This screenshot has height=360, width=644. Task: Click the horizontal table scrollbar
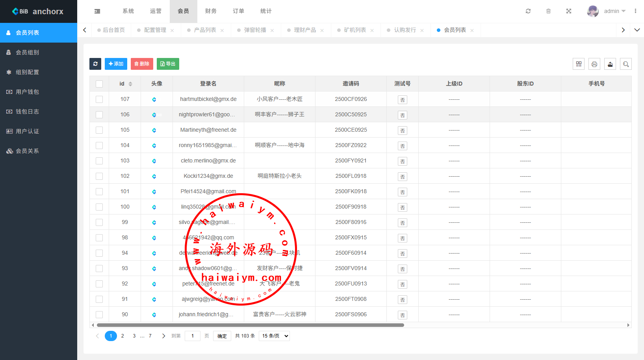click(x=251, y=325)
